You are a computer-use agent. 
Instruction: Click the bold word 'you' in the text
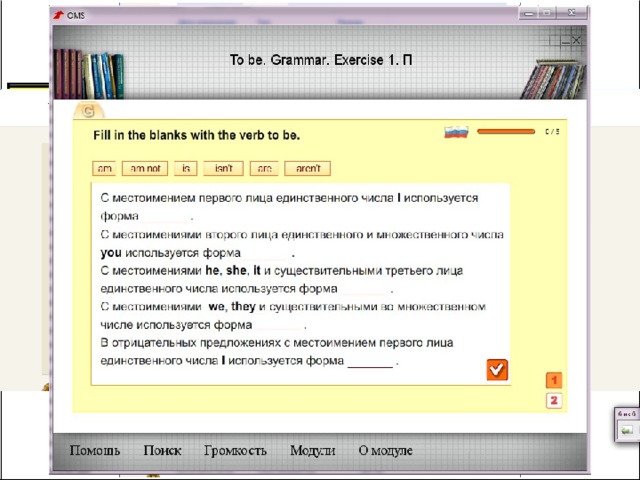click(x=111, y=253)
